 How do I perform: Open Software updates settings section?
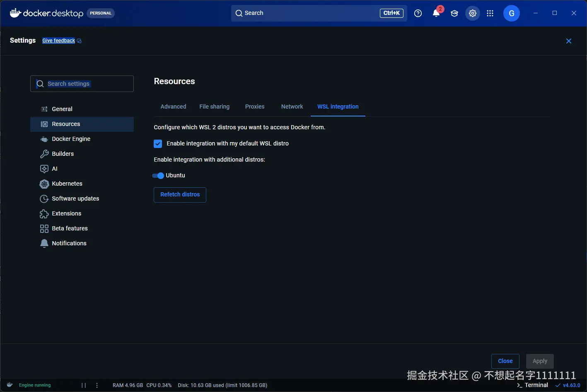[82, 198]
